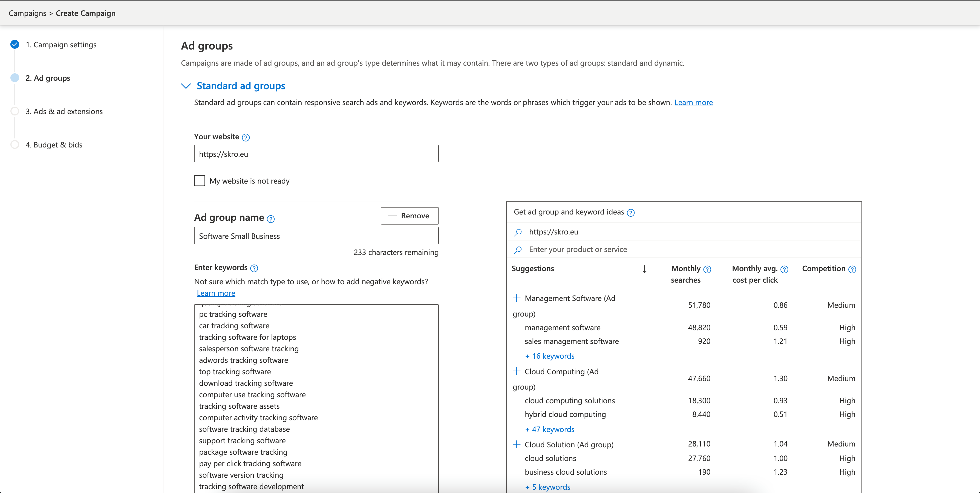The width and height of the screenshot is (980, 493).
Task: Collapse the Standard ad groups section
Action: [186, 86]
